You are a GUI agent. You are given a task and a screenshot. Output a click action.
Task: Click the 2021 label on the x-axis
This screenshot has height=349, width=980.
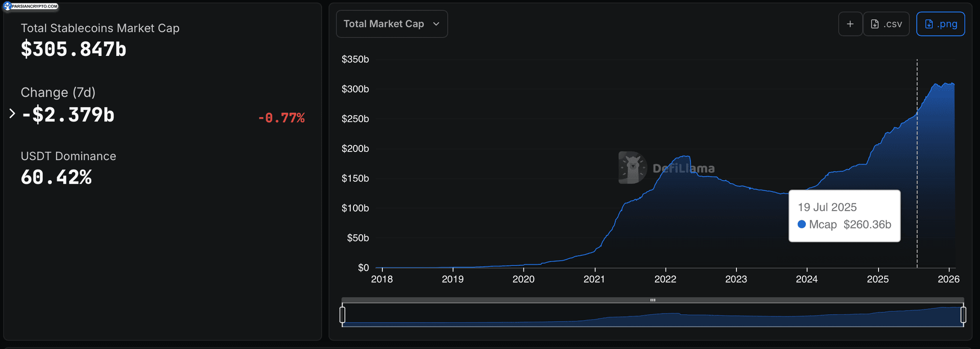[594, 279]
